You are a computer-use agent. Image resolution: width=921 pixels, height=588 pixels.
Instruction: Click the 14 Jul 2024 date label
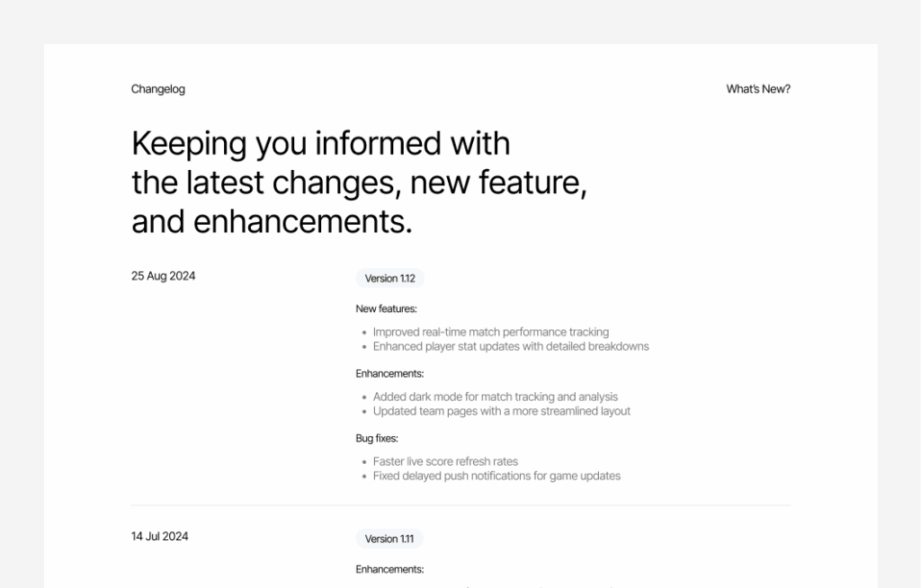coord(159,536)
